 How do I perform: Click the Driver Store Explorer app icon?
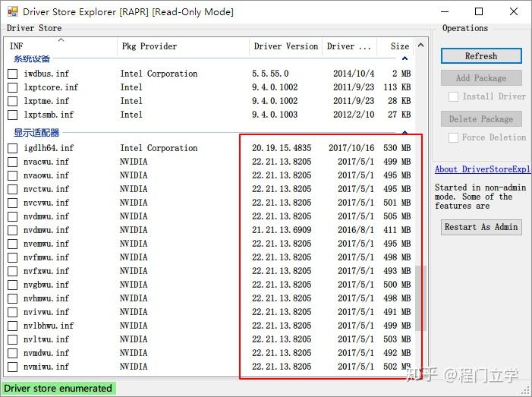coord(13,11)
